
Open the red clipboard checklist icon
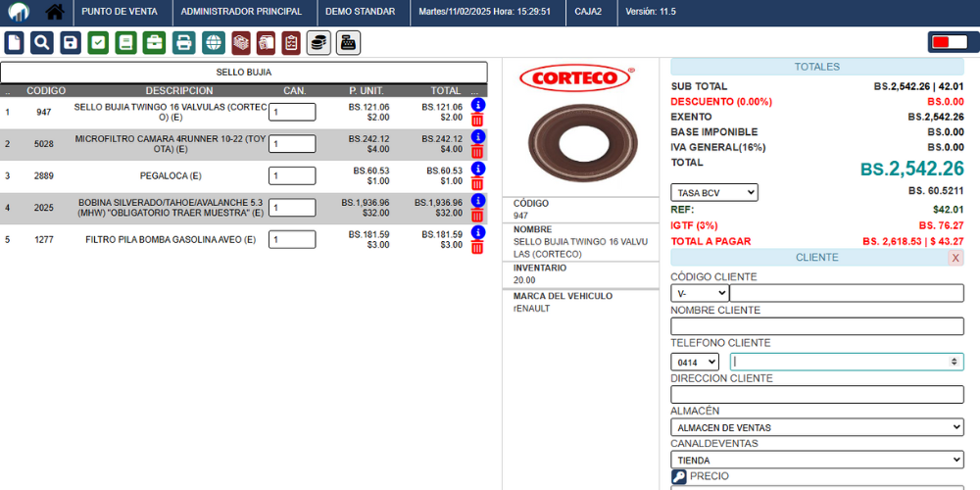[x=291, y=43]
